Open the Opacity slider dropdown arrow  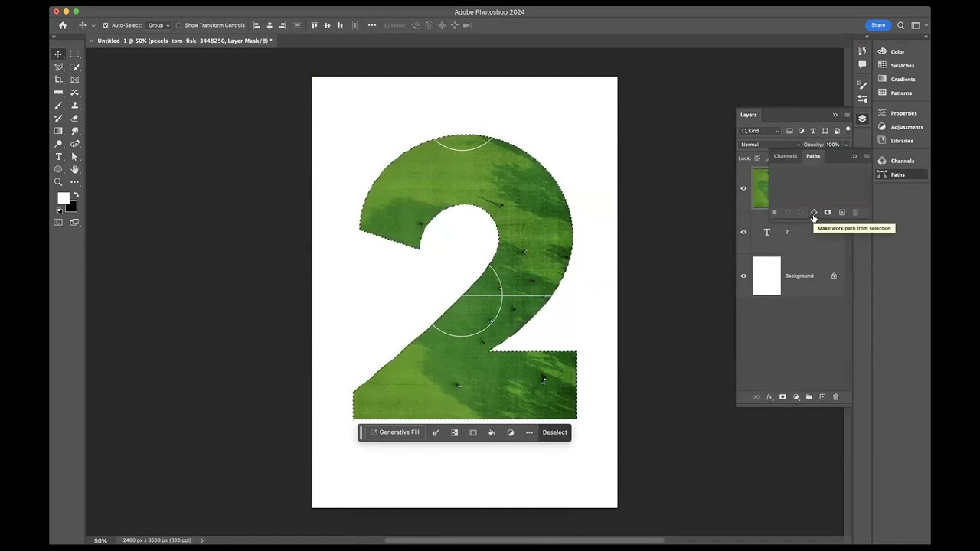point(846,145)
